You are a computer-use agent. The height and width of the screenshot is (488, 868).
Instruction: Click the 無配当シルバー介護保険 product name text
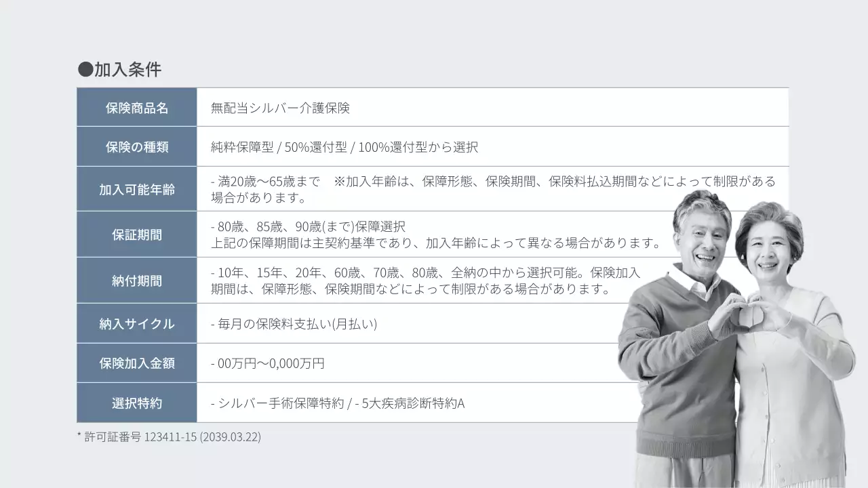pyautogui.click(x=280, y=108)
